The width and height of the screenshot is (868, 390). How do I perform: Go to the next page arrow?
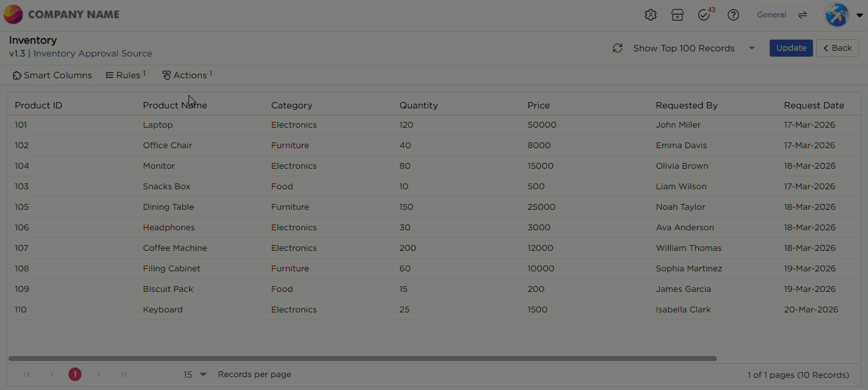tap(98, 375)
